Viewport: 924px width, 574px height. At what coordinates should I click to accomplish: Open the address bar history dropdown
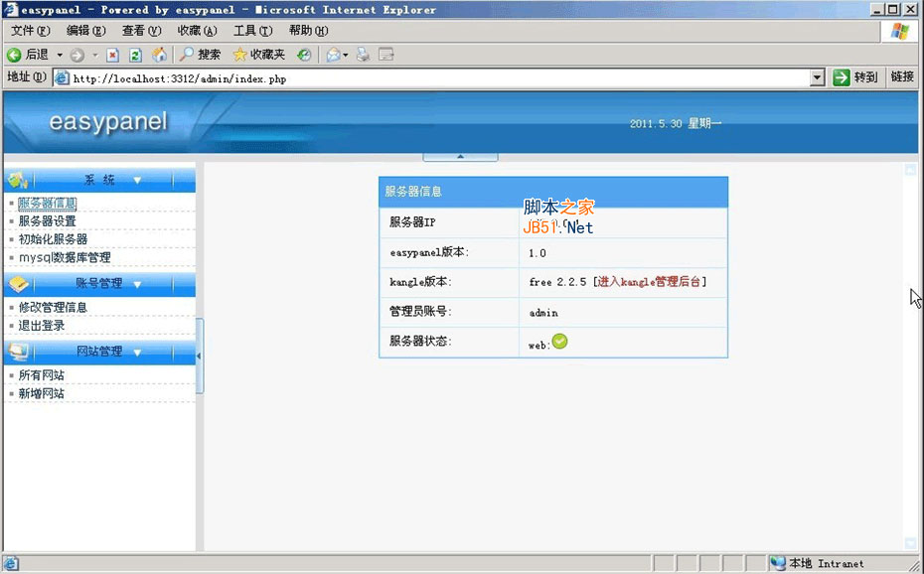click(815, 76)
